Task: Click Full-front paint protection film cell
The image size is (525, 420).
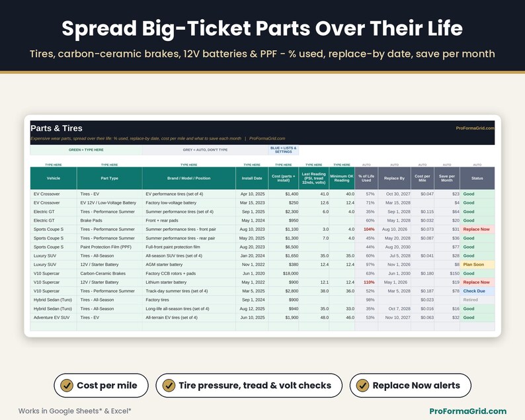Action: tap(189, 247)
